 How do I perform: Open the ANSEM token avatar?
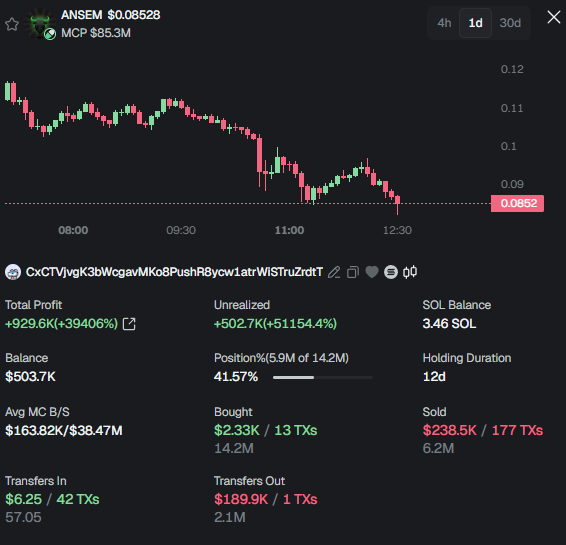[40, 23]
